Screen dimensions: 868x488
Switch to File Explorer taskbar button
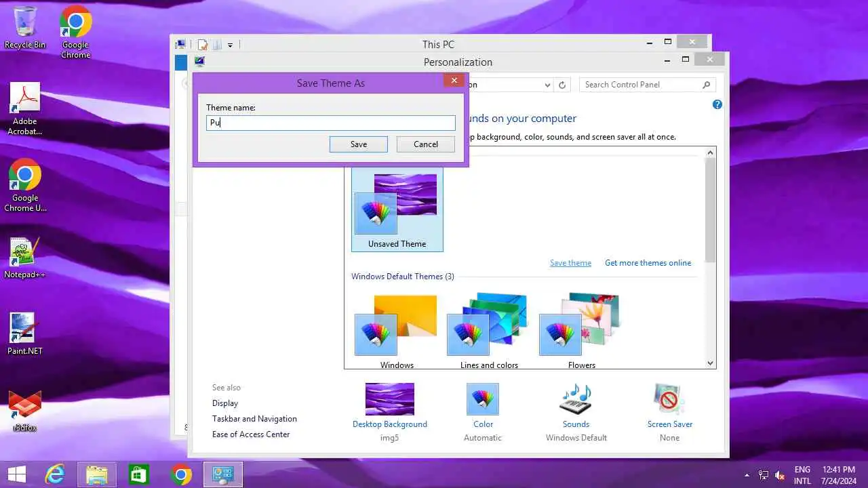pos(96,474)
